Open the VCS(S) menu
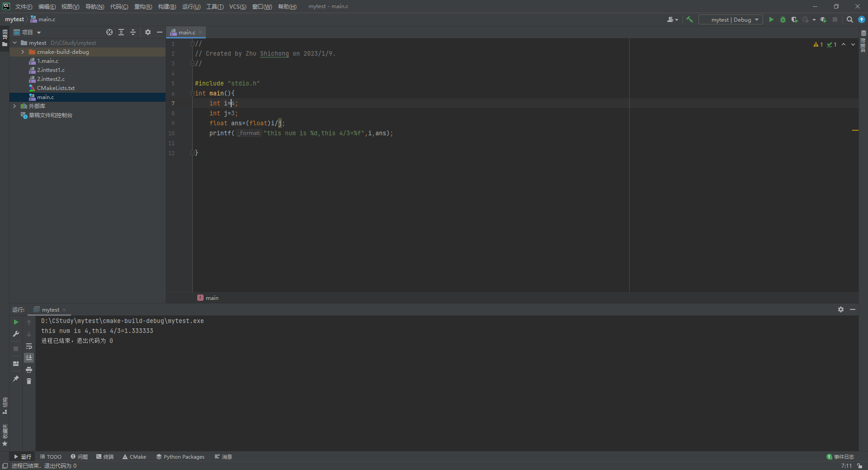Screen dimensions: 868x470 coord(237,6)
